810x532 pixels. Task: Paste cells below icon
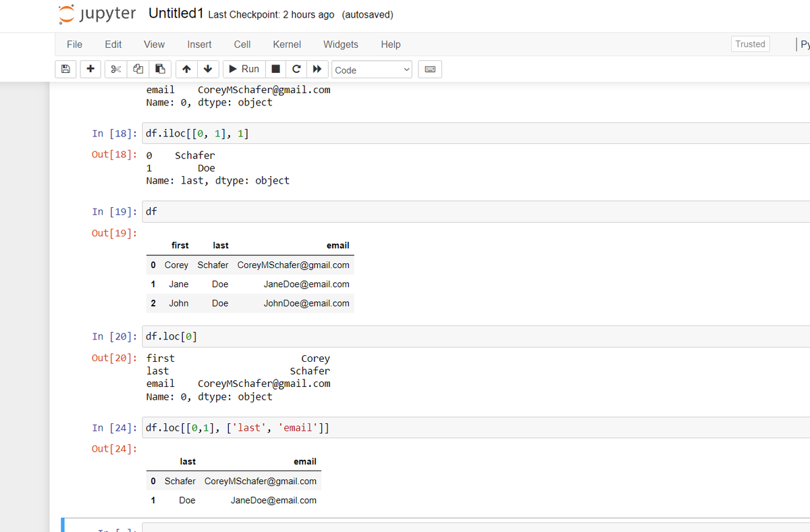(160, 69)
